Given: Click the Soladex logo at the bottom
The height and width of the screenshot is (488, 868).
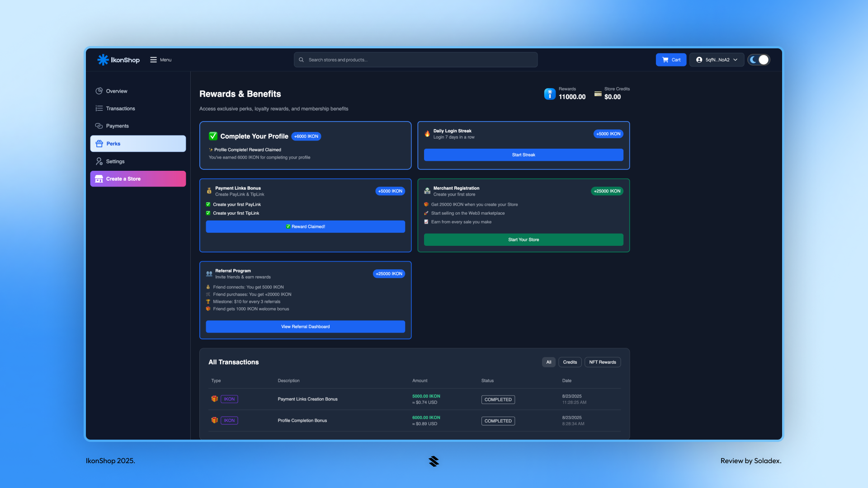Looking at the screenshot, I should 434,461.
